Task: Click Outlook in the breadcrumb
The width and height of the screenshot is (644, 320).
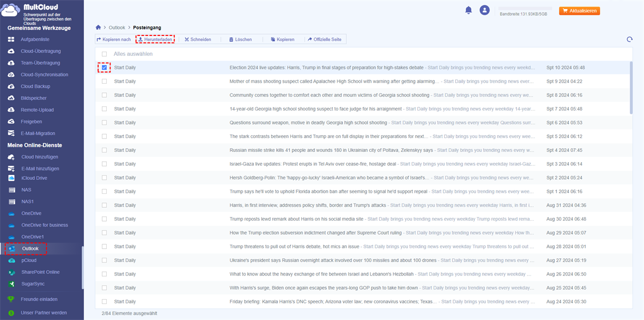Action: pyautogui.click(x=116, y=27)
